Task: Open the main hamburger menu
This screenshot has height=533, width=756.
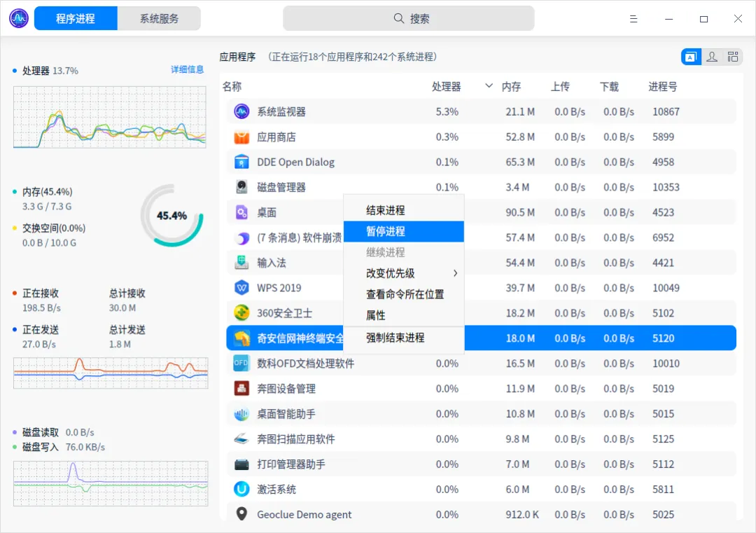Action: coord(633,19)
